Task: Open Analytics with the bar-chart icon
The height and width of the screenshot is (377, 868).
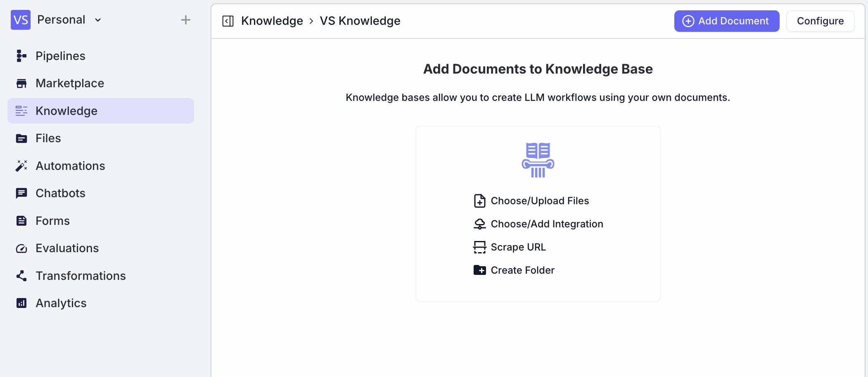Action: click(x=21, y=303)
